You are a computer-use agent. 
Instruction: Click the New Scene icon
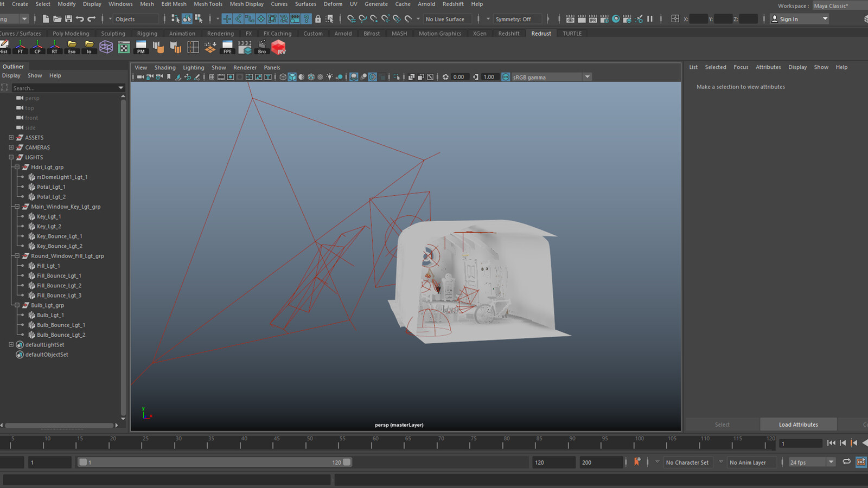tap(46, 19)
